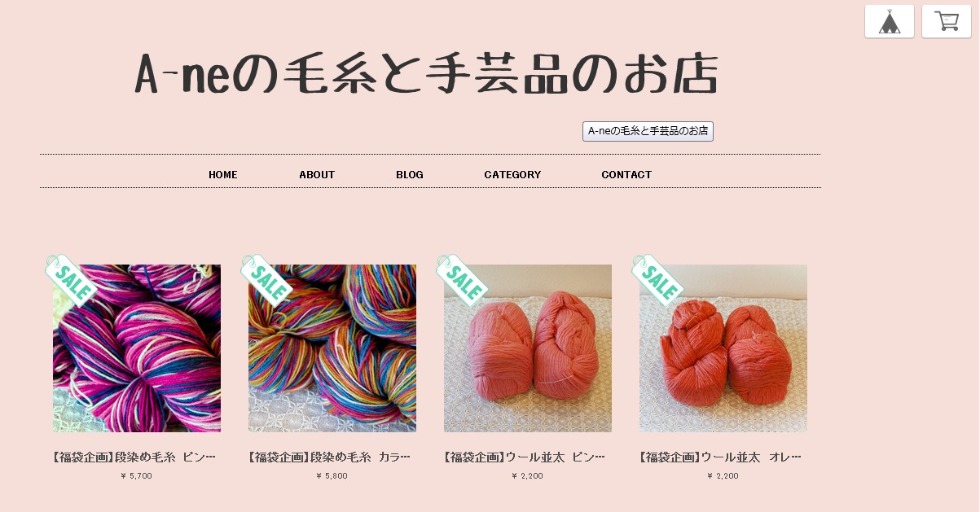Open the shopping cart icon
This screenshot has height=512, width=980.
[946, 21]
